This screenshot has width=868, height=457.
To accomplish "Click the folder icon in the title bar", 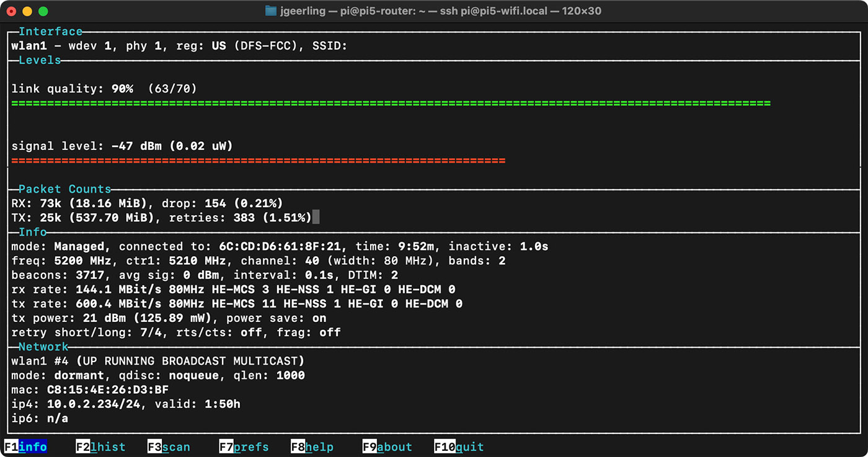I will pos(270,11).
